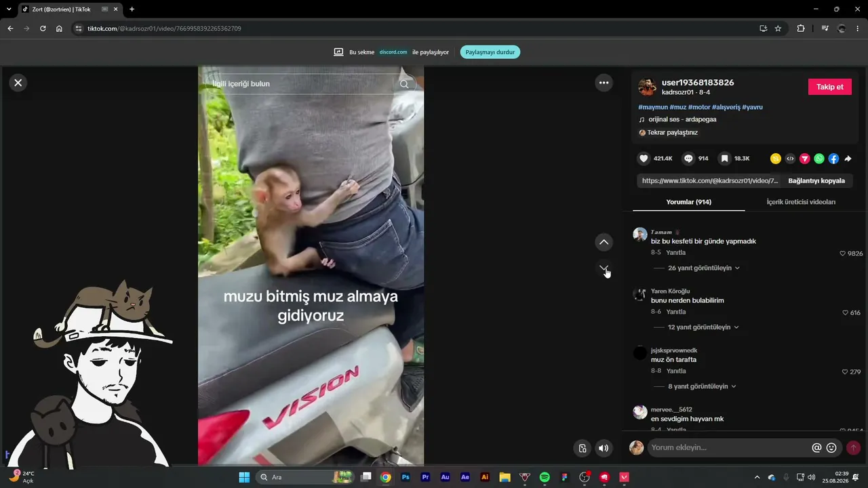
Task: Click the yellow repost icon
Action: coord(775,159)
